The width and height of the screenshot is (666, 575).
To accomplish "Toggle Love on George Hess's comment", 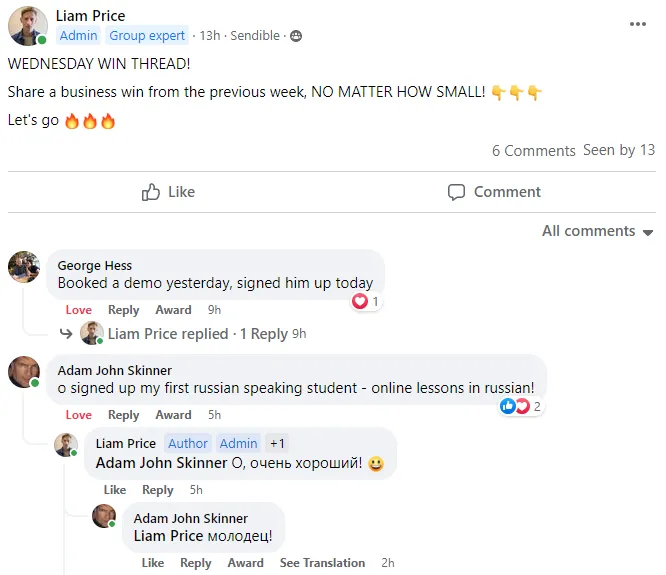I will [78, 310].
